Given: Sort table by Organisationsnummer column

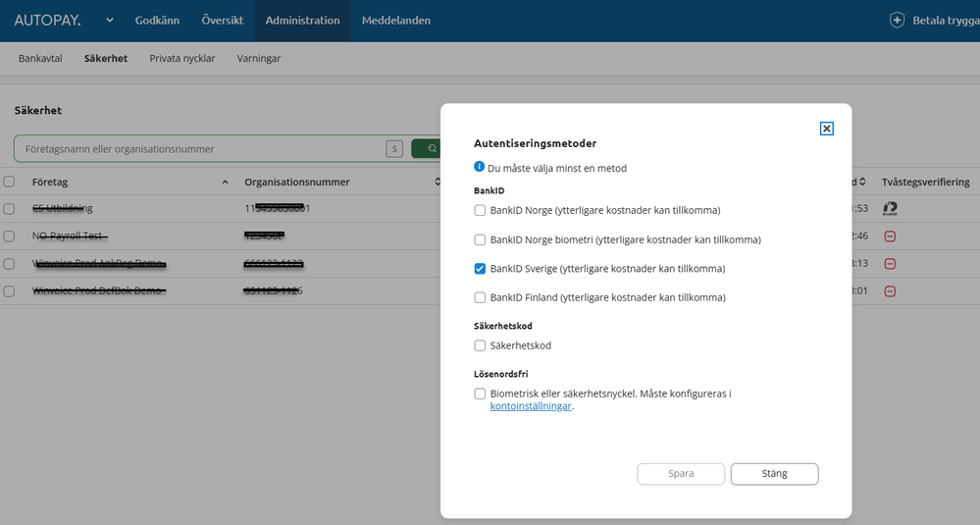Looking at the screenshot, I should click(438, 182).
